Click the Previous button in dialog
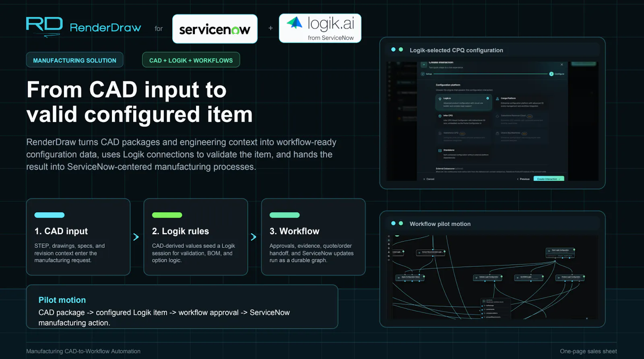 (523, 179)
